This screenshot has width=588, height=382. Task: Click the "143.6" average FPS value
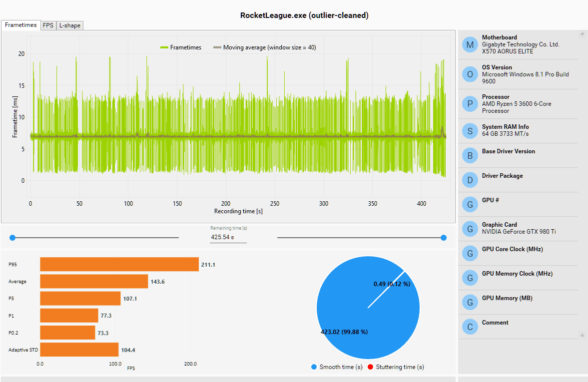click(x=157, y=282)
